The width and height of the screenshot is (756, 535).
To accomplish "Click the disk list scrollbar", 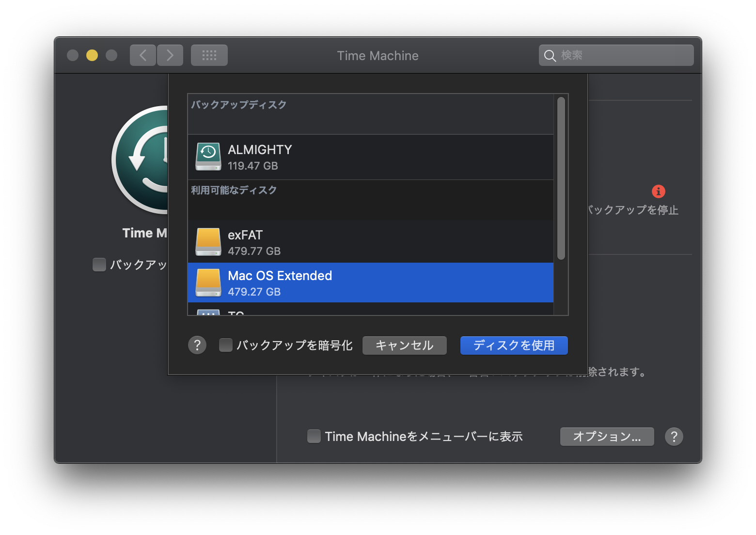I will coord(561,178).
